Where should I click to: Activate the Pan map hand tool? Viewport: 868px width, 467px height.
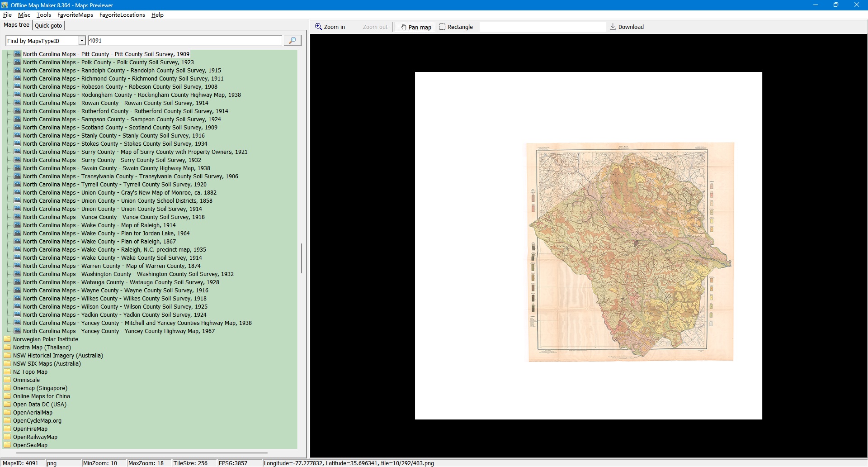point(415,27)
